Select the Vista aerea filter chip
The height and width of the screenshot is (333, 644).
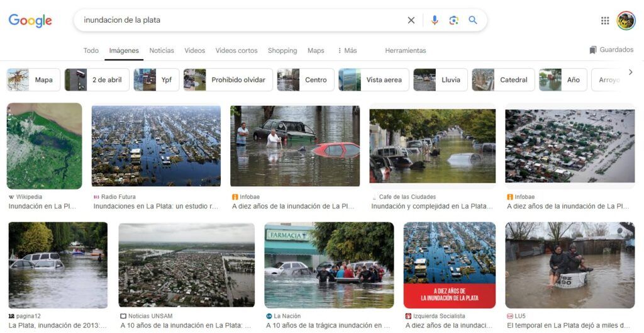(x=374, y=80)
